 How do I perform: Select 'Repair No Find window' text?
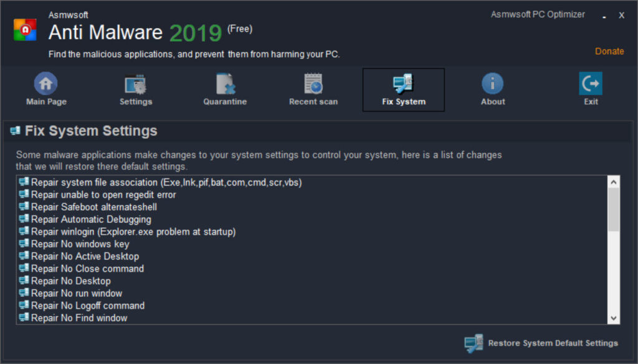tap(79, 318)
